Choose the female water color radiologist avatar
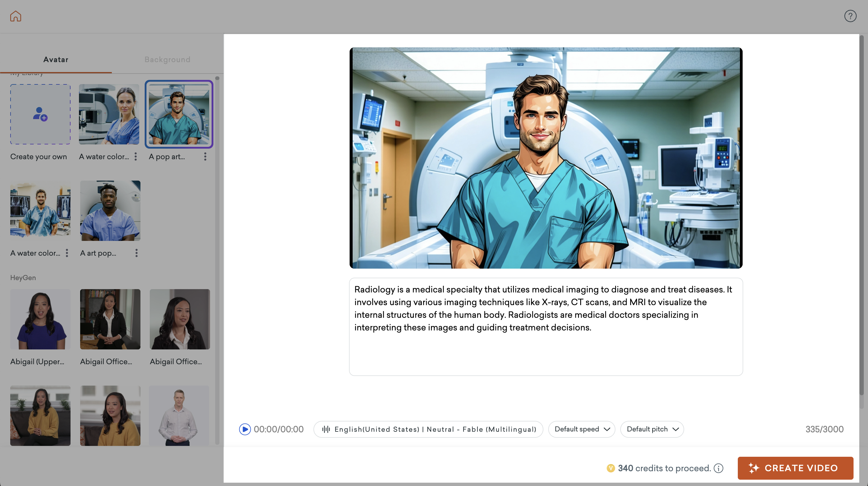Image resolution: width=868 pixels, height=486 pixels. click(109, 114)
